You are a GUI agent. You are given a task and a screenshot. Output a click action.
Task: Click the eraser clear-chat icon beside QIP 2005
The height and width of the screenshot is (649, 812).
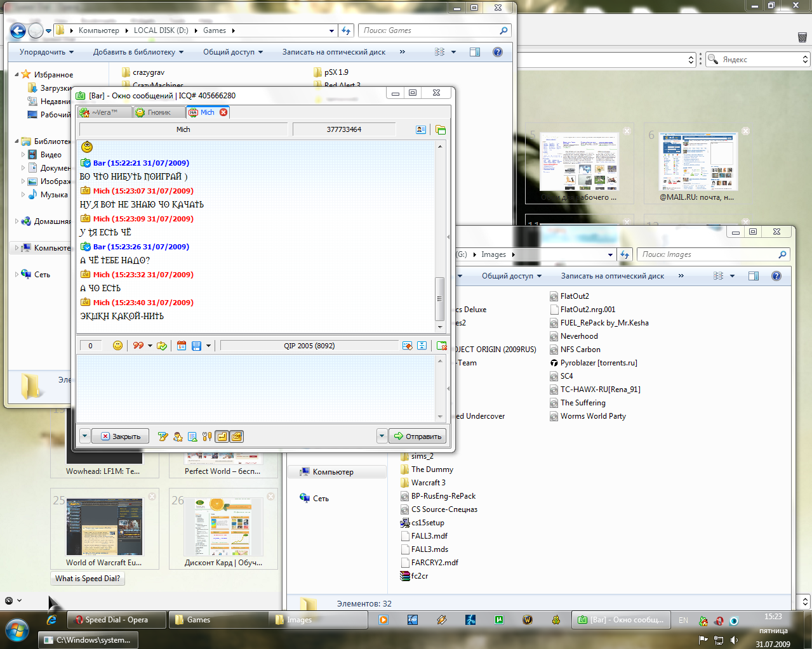click(x=408, y=346)
